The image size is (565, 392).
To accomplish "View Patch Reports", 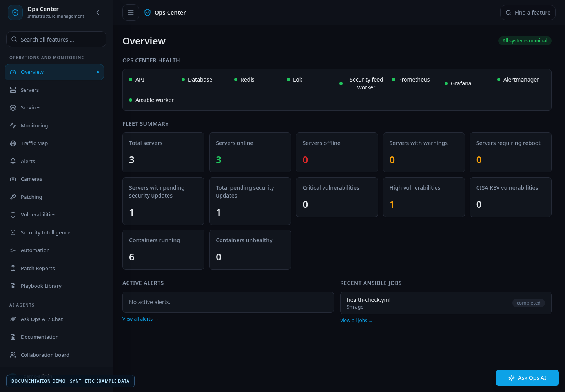I will click(x=54, y=268).
